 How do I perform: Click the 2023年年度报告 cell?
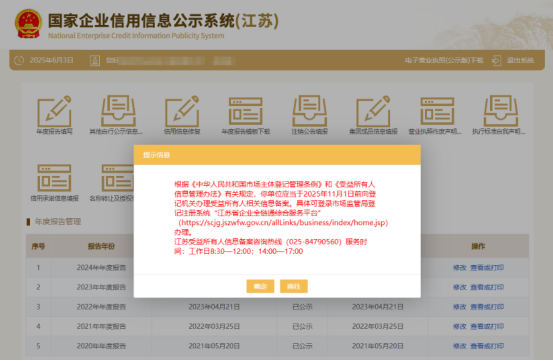(x=101, y=287)
